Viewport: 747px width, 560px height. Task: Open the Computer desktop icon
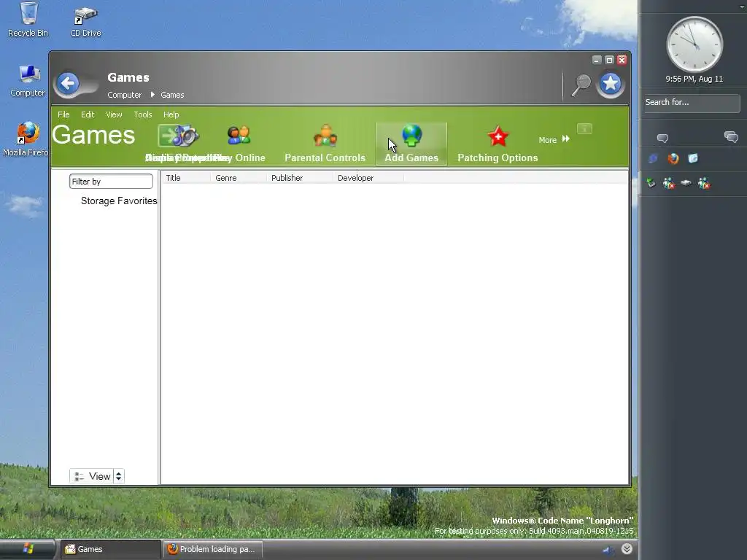pos(28,80)
